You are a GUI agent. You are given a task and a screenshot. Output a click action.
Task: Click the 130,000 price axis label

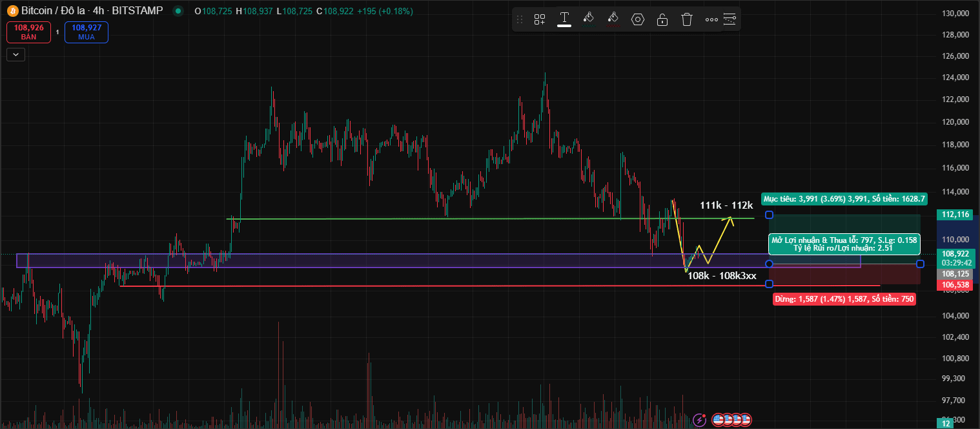pyautogui.click(x=955, y=13)
